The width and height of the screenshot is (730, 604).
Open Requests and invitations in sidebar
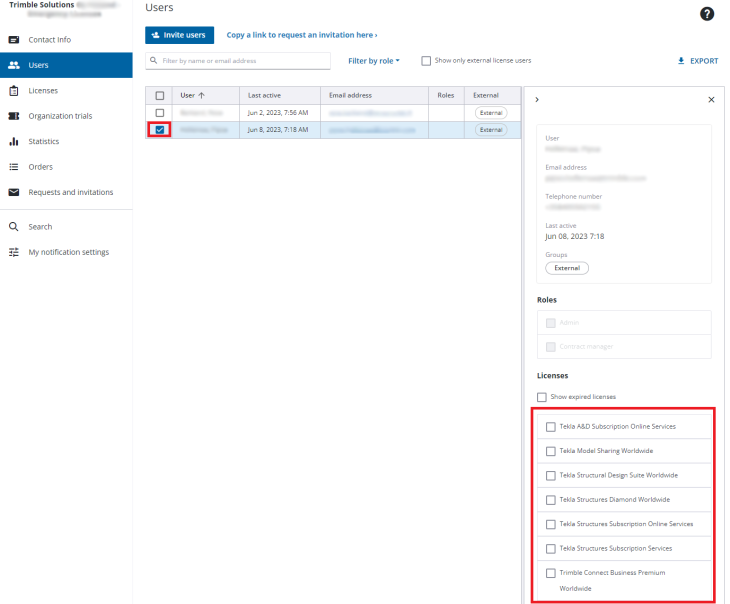coord(66,192)
